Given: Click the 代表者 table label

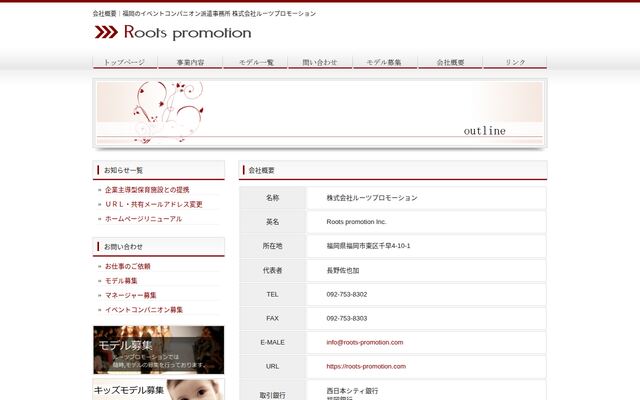Looking at the screenshot, I should (272, 270).
